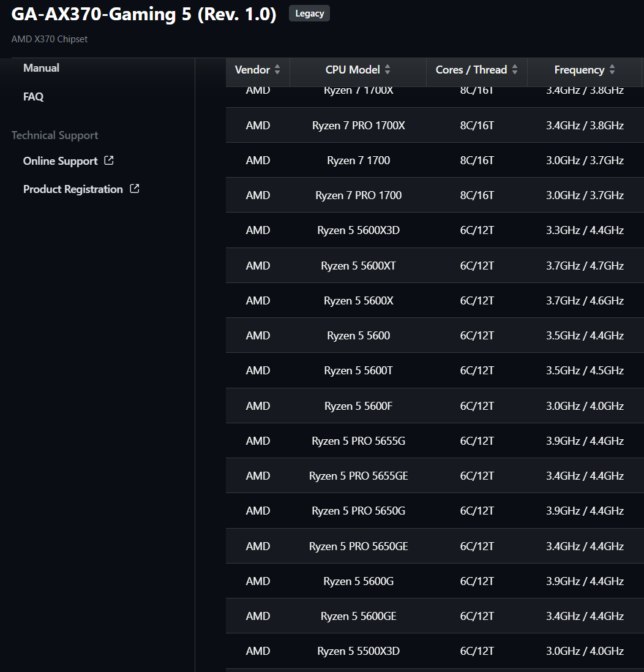This screenshot has width=644, height=672.
Task: Select the Ryzen 5 5600F cell
Action: 358,406
